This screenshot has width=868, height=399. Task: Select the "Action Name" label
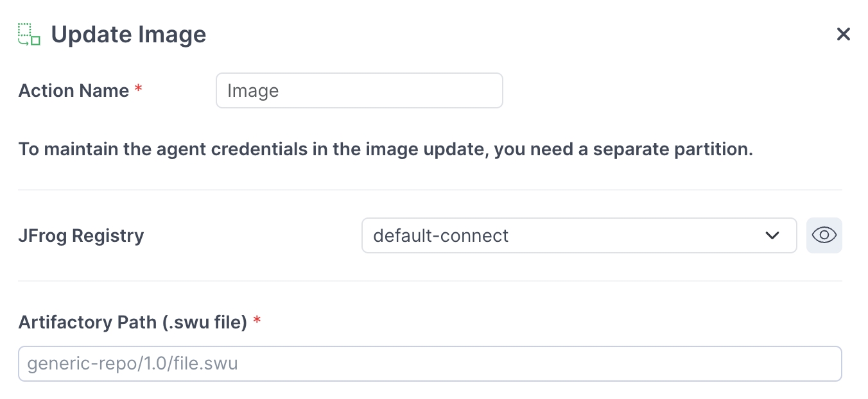tap(74, 90)
